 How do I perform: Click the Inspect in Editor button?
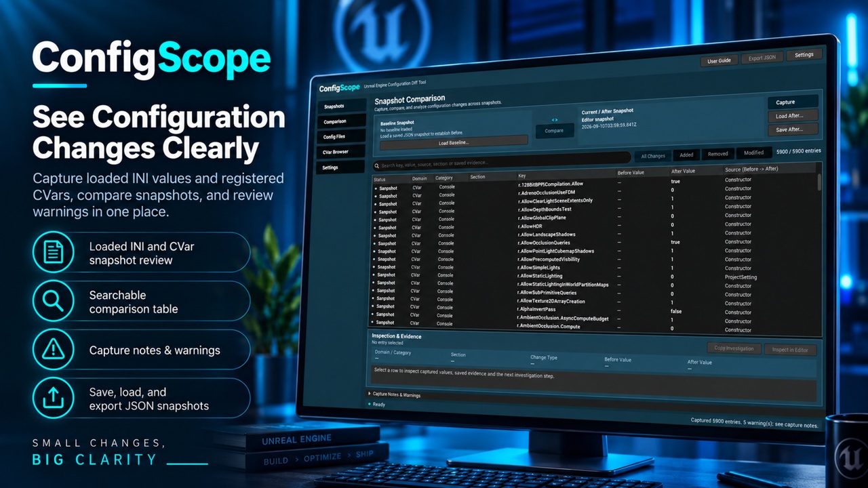pyautogui.click(x=790, y=350)
